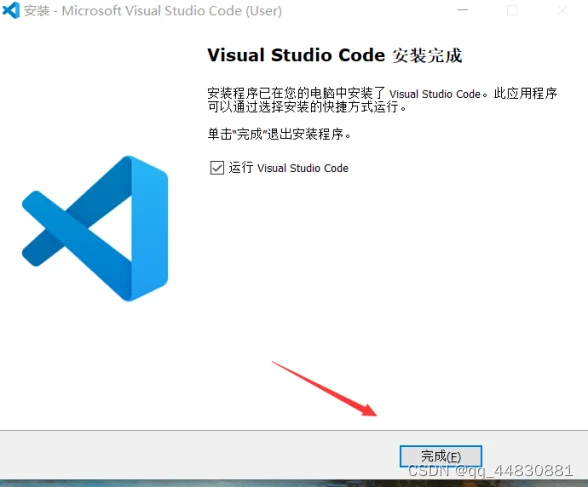This screenshot has width=588, height=488.
Task: Click the window title '安装 - Microsoft Visual Studio Code (User)'
Action: point(153,11)
